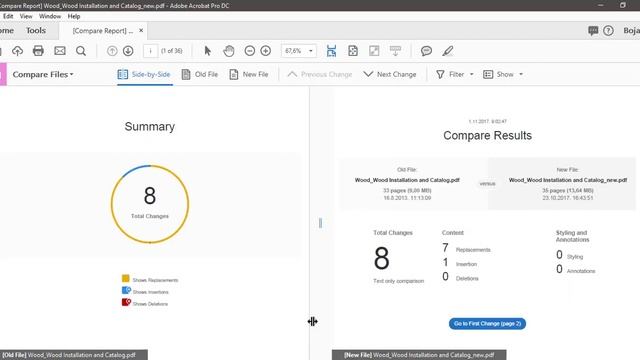Click the upload to cloud icon
The height and width of the screenshot is (360, 640).
(17, 51)
